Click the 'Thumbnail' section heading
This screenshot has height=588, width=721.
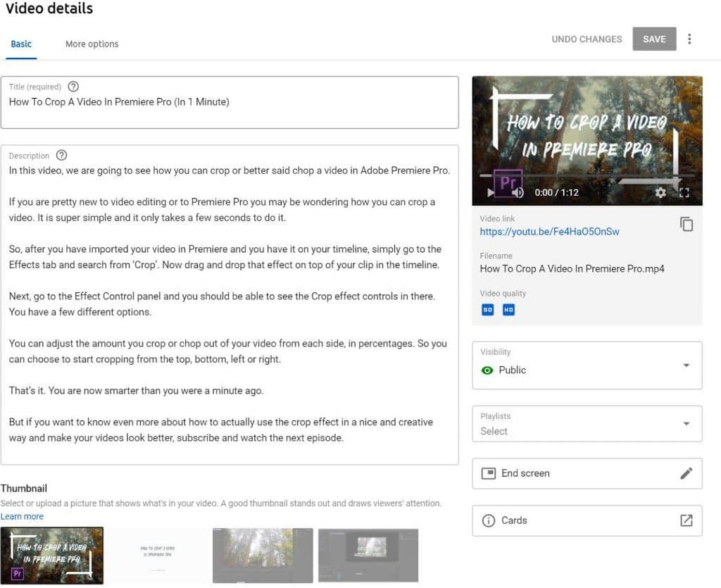coord(24,488)
